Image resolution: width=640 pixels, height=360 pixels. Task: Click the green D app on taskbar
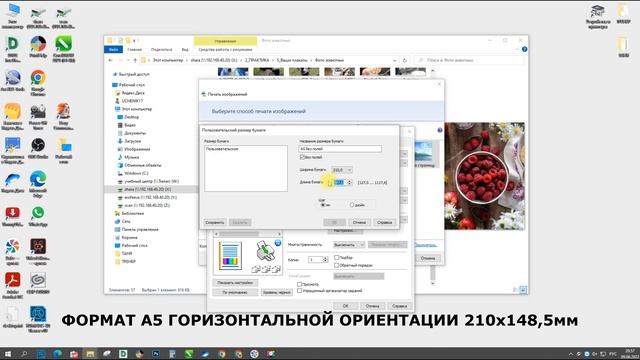pyautogui.click(x=123, y=354)
